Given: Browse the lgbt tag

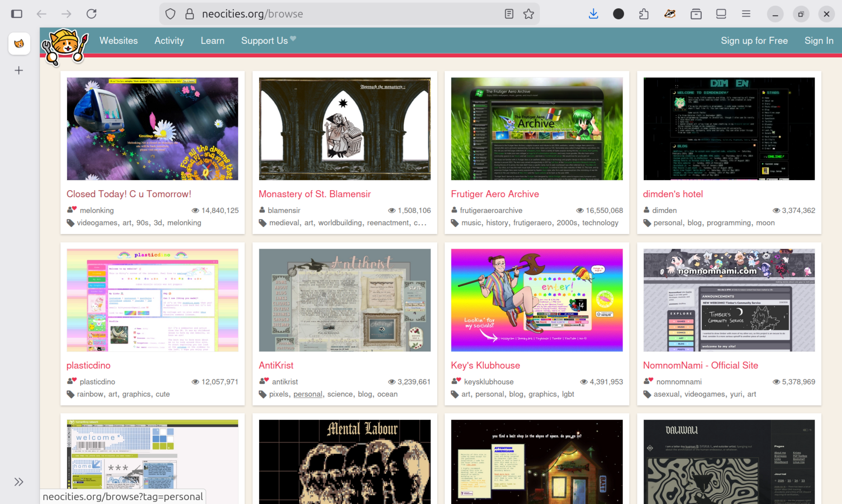Looking at the screenshot, I should click(x=568, y=394).
